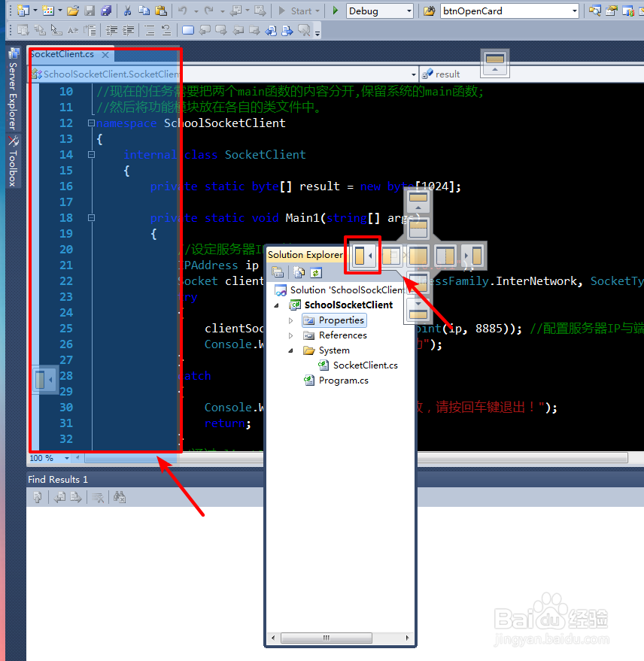Click Show All Files icon in Solution Explorer
Image resolution: width=644 pixels, height=661 pixels.
[x=299, y=272]
